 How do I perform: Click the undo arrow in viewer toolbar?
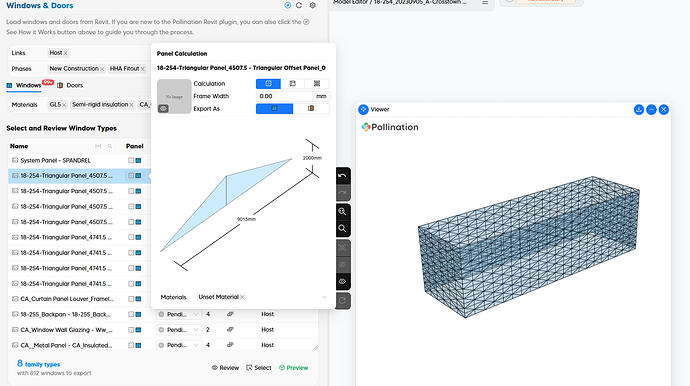pos(342,176)
